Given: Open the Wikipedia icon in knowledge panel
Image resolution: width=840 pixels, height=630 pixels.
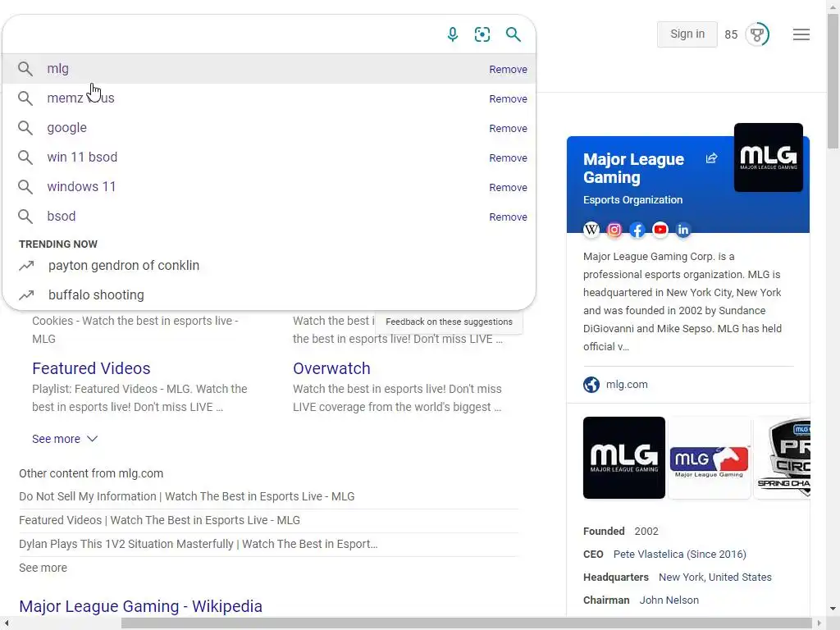Looking at the screenshot, I should (591, 230).
